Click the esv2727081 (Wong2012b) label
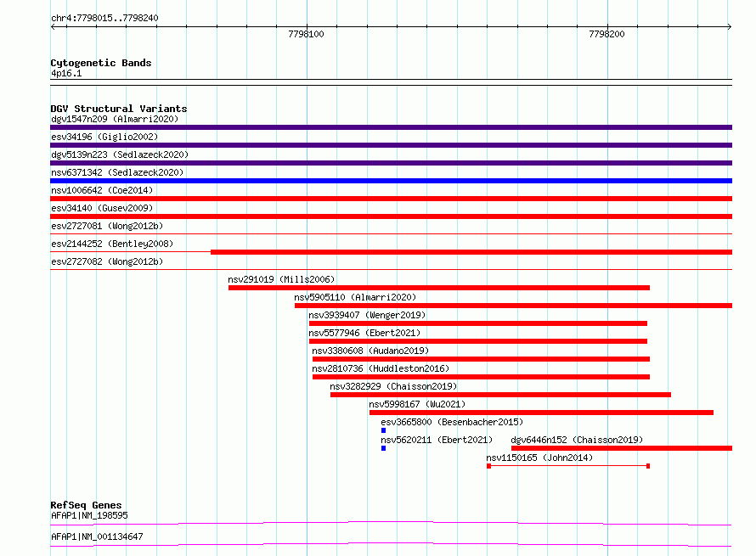 coord(107,226)
